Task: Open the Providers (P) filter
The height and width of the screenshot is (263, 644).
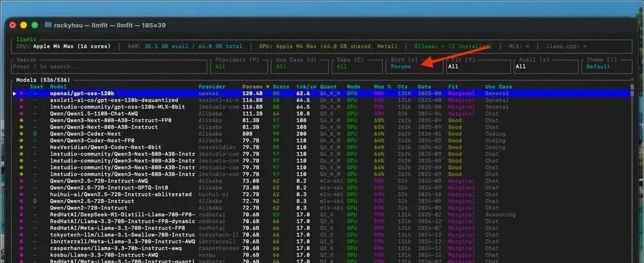Action: pos(239,66)
